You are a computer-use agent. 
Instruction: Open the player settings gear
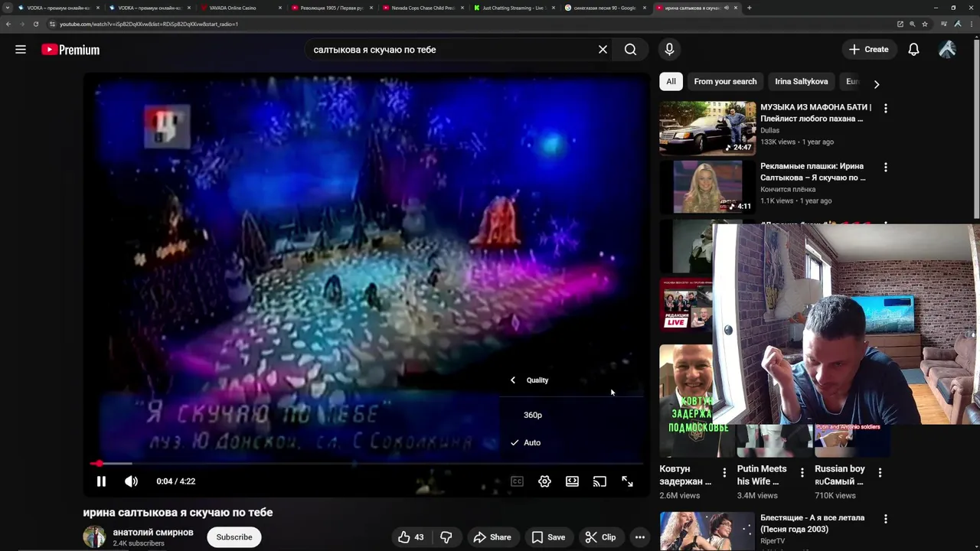tap(544, 481)
